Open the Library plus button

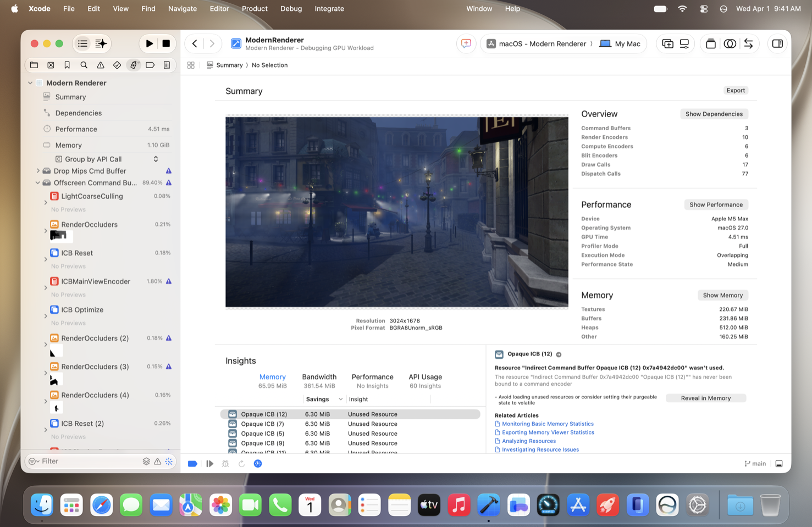pos(667,43)
